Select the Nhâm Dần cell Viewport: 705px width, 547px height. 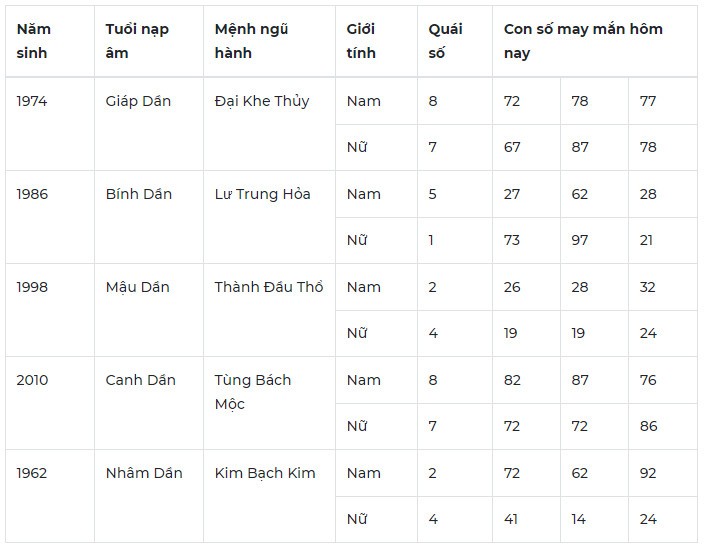point(149,496)
